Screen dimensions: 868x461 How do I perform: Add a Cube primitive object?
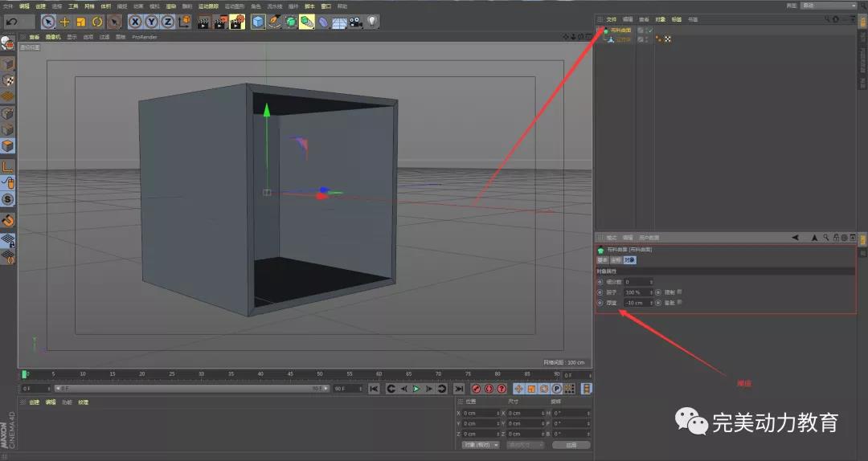(x=258, y=22)
